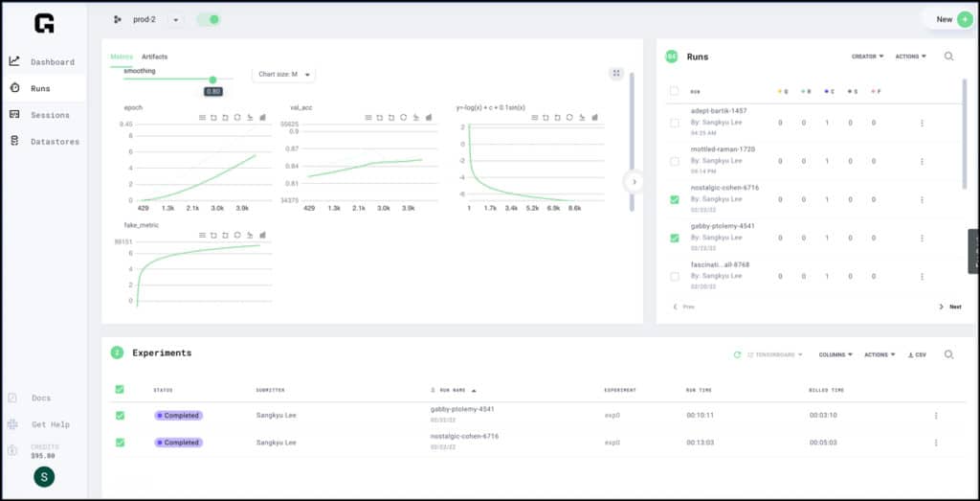Click the bar chart icon on val_acc chart
The height and width of the screenshot is (501, 980).
(x=429, y=118)
